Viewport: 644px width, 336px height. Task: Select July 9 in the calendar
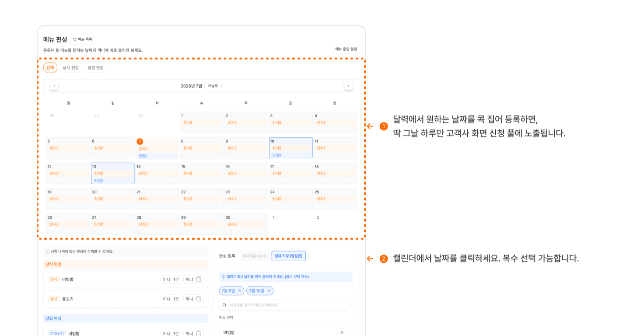pyautogui.click(x=246, y=148)
